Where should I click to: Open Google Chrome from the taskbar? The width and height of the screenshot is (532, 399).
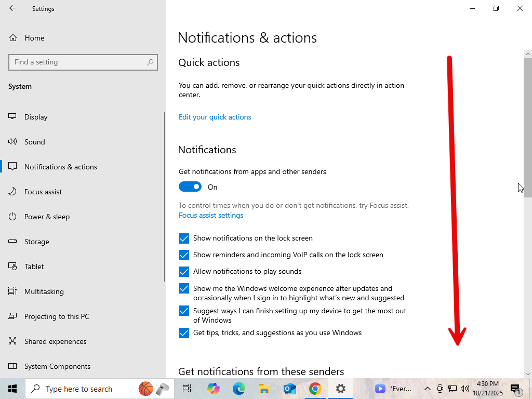[315, 389]
